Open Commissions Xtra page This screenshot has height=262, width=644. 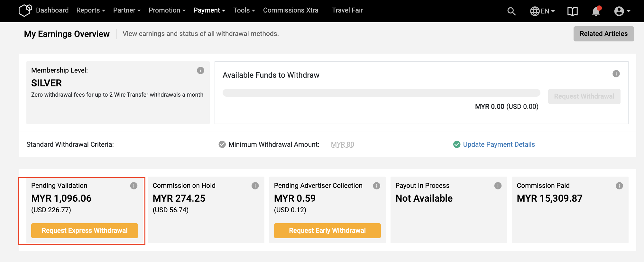(290, 10)
